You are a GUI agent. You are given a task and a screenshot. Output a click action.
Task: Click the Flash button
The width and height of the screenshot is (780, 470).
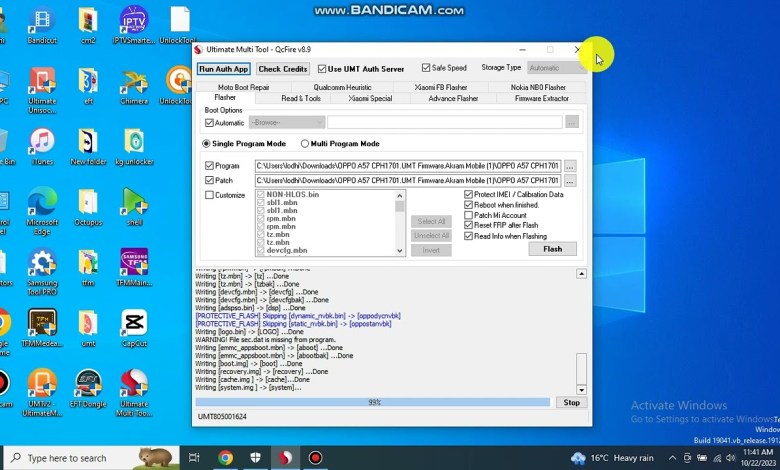point(553,249)
